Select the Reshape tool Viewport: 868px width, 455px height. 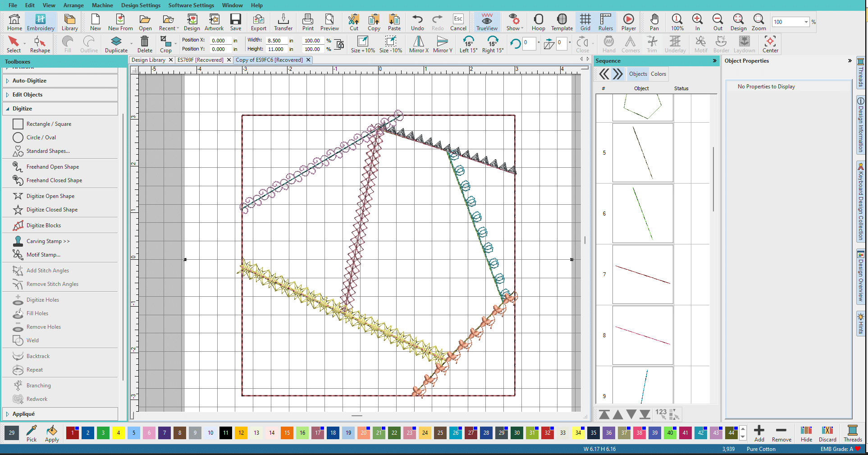[40, 44]
